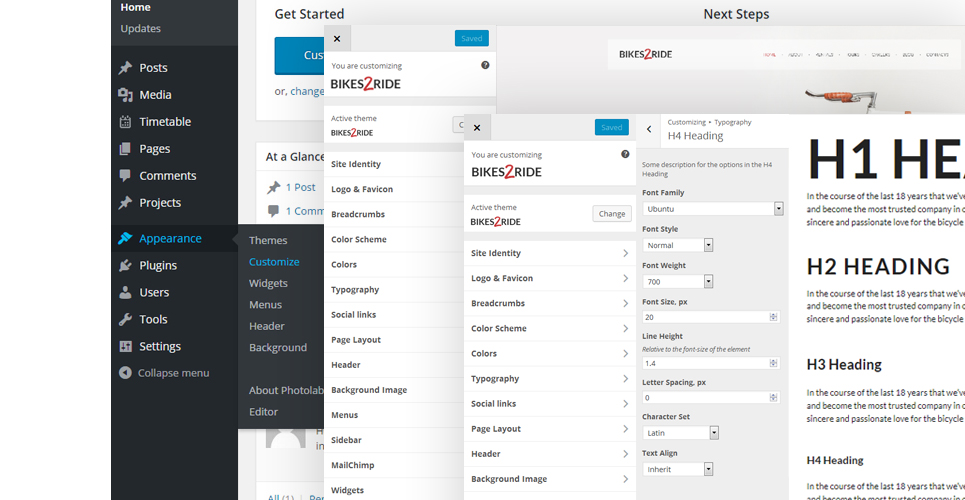Click Saved button in front panel
The height and width of the screenshot is (500, 965).
[612, 127]
